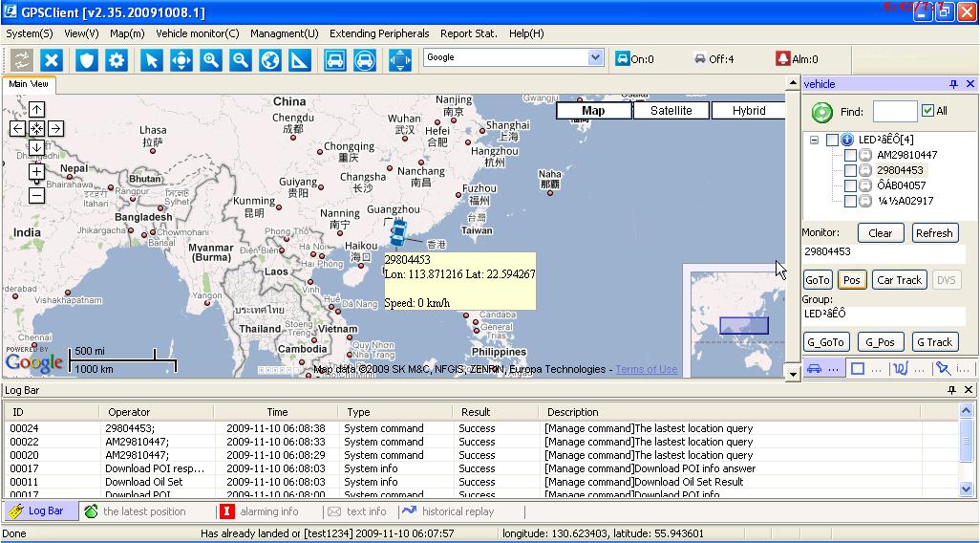
Task: Open settings gear in toolbar
Action: click(117, 60)
